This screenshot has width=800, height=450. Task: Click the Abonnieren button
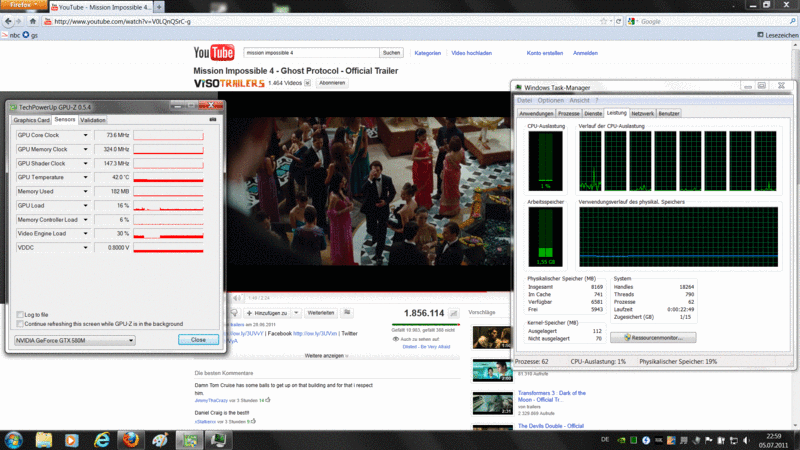tap(332, 83)
